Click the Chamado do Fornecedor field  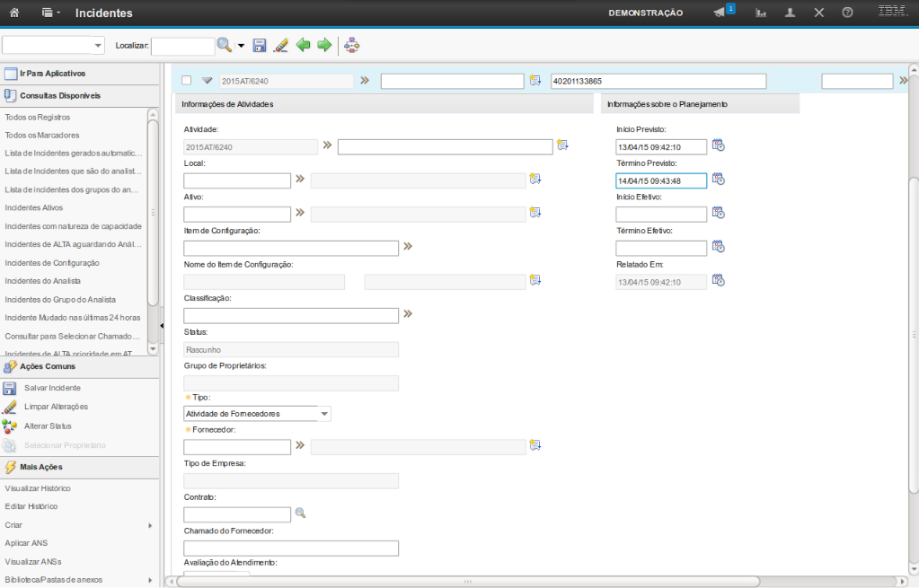point(290,549)
